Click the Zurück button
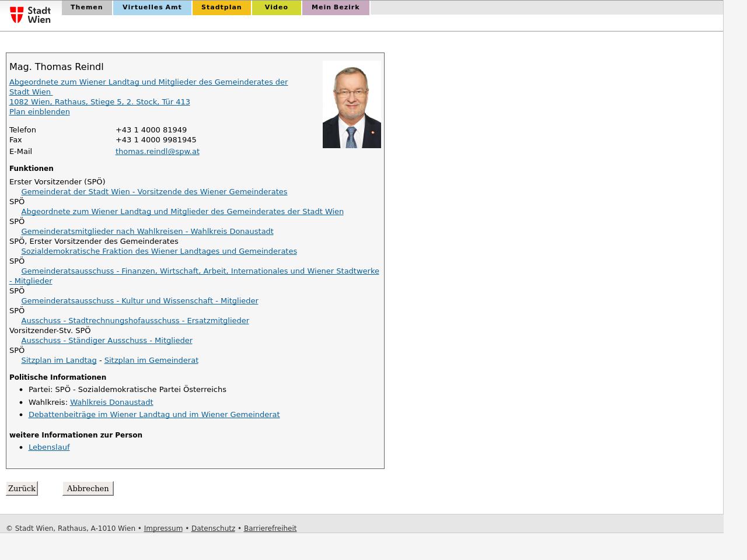The width and height of the screenshot is (747, 560). click(x=22, y=488)
